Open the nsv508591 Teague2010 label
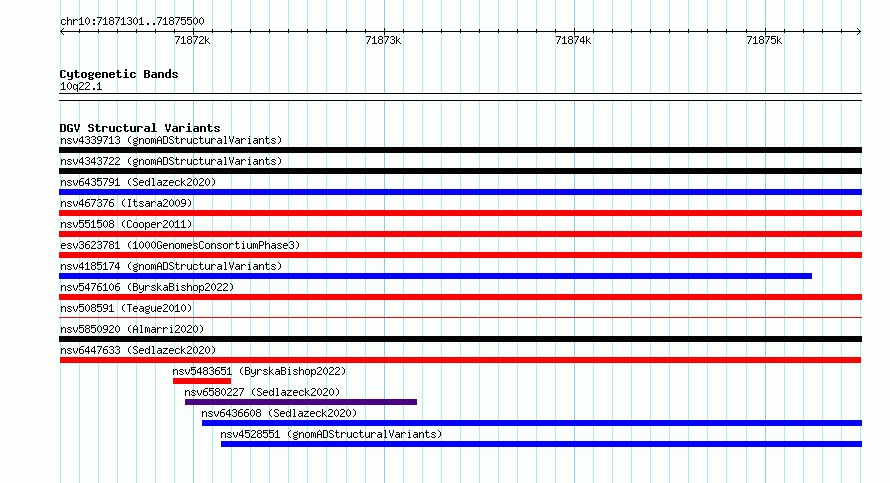This screenshot has height=483, width=890. pos(126,308)
